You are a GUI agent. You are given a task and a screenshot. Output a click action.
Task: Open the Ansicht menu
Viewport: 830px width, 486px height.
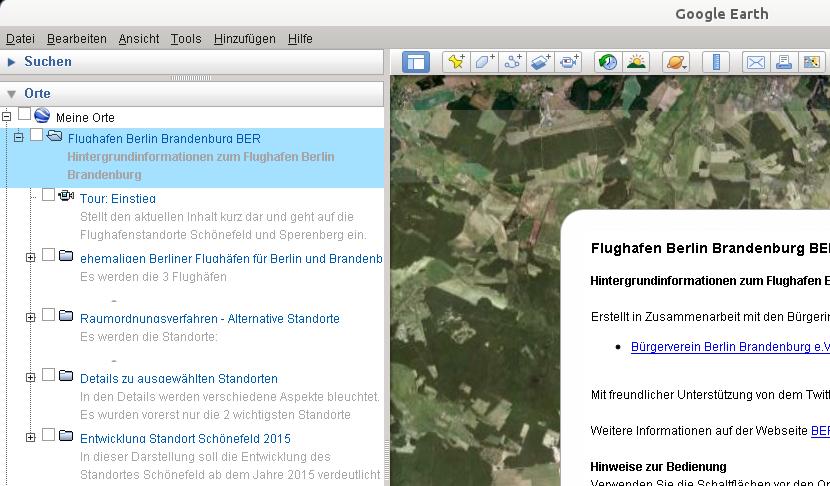tap(139, 39)
